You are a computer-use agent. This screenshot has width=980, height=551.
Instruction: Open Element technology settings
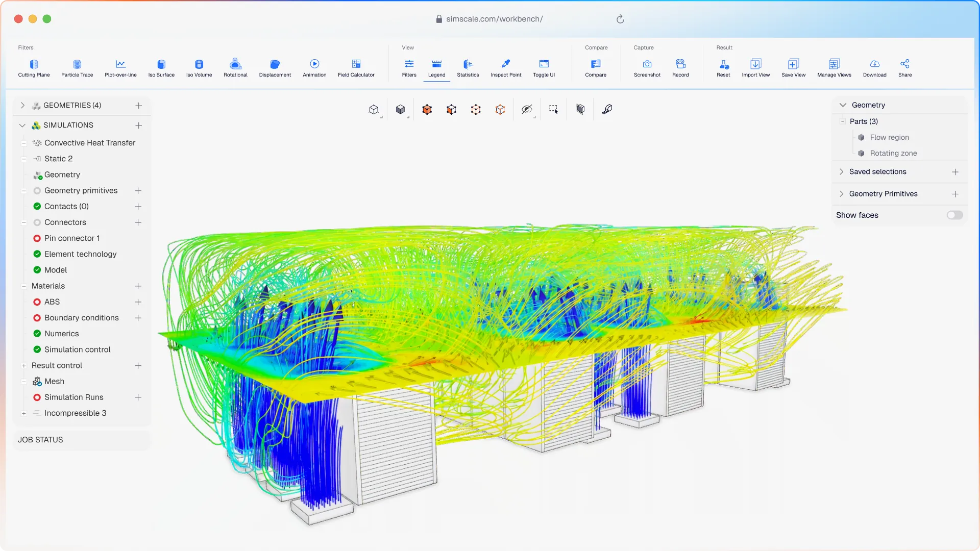point(80,254)
